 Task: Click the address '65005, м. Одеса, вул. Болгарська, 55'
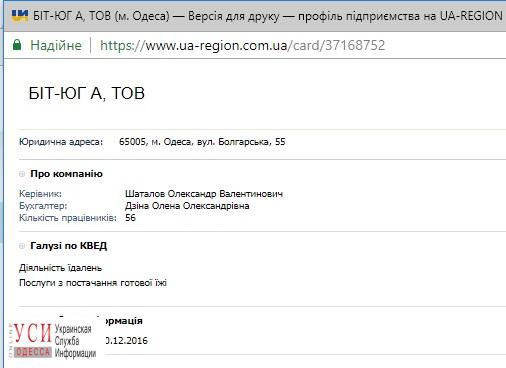pos(202,142)
